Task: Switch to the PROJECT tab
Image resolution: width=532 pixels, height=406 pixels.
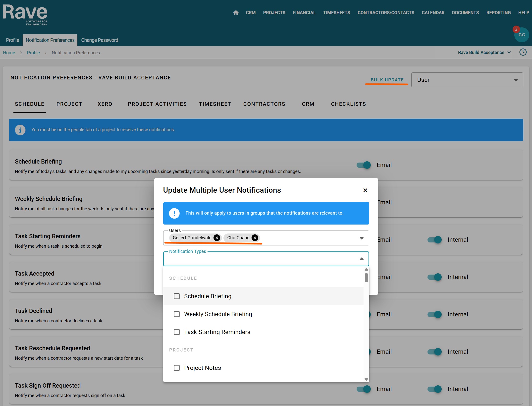Action: 69,104
